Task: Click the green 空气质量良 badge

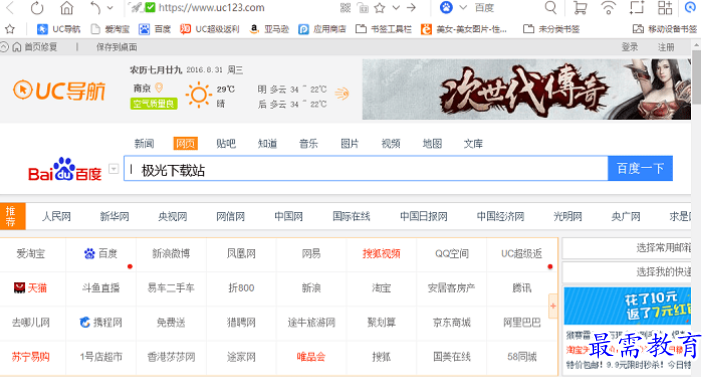Action: pos(154,104)
